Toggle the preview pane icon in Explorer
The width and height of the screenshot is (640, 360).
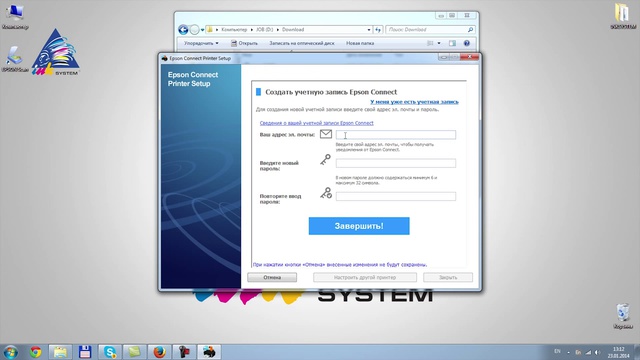click(452, 43)
